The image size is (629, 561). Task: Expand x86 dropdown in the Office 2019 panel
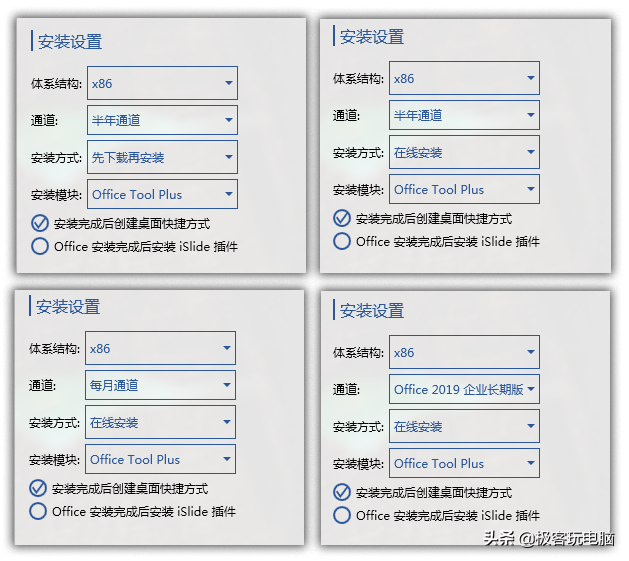tap(464, 352)
